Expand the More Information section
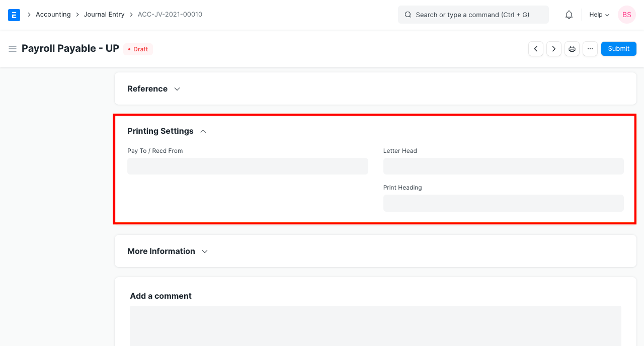Screen dimensions: 644x346 coord(204,251)
